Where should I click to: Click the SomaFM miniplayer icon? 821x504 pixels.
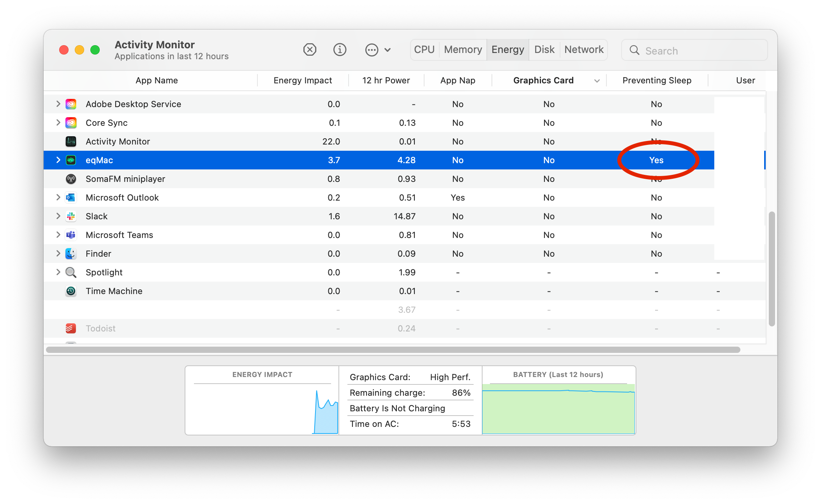coord(70,179)
